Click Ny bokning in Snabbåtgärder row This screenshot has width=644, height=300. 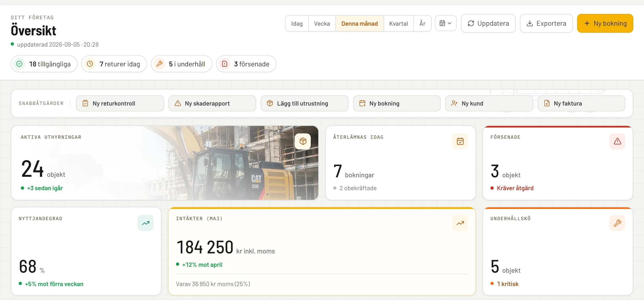[397, 103]
